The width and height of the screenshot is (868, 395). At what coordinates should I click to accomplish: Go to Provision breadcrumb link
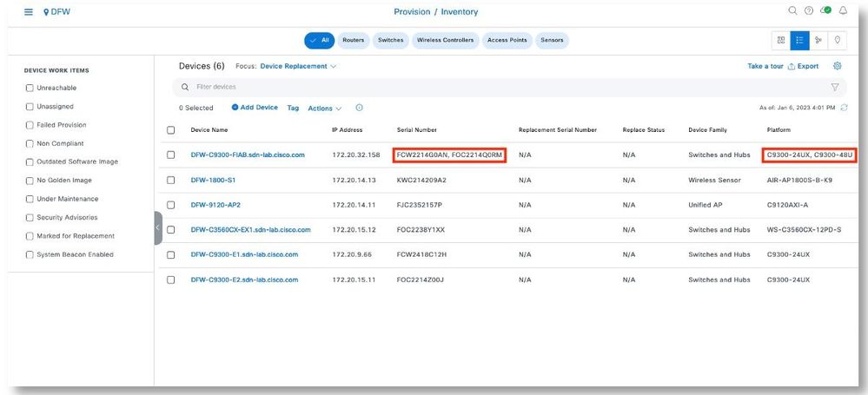412,11
